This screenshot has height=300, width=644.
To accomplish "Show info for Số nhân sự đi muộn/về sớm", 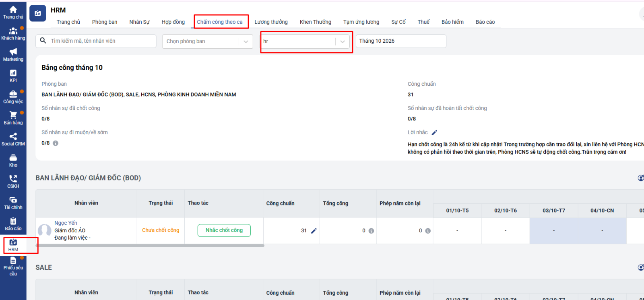I will coord(56,143).
